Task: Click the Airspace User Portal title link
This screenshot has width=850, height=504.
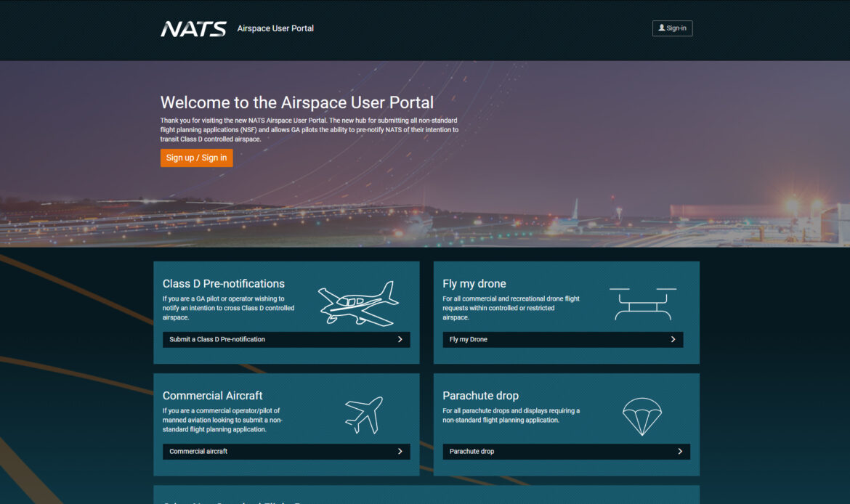Action: tap(275, 28)
